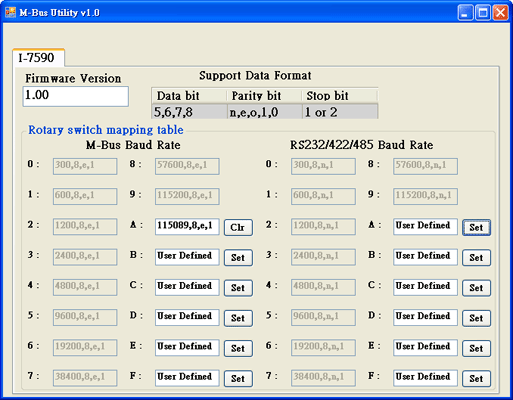Click the RS232 position A User Defined field
The width and height of the screenshot is (513, 400).
point(425,227)
